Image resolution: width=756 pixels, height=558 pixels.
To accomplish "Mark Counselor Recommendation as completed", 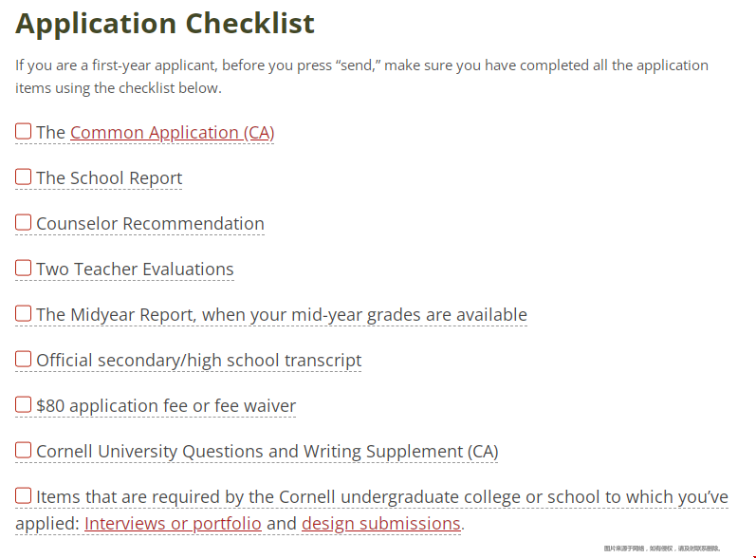I will pyautogui.click(x=23, y=222).
